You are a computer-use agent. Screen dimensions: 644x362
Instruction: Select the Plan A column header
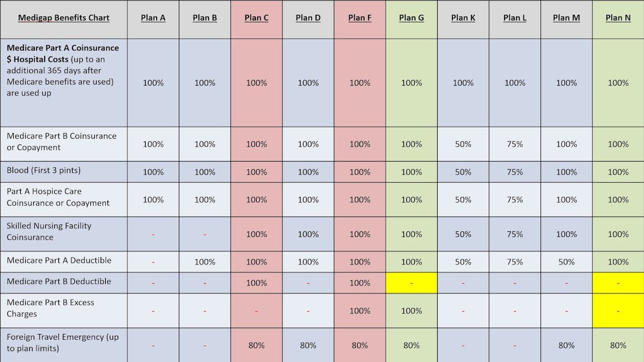tap(153, 18)
